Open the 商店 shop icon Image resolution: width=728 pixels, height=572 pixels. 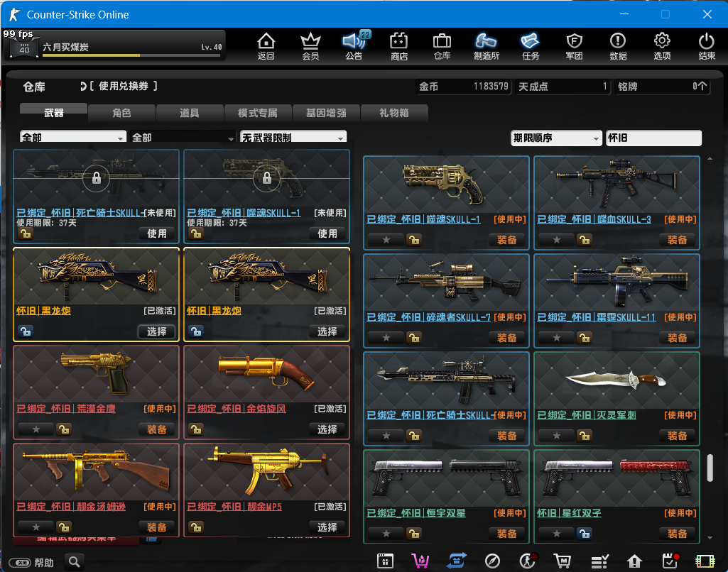point(398,46)
